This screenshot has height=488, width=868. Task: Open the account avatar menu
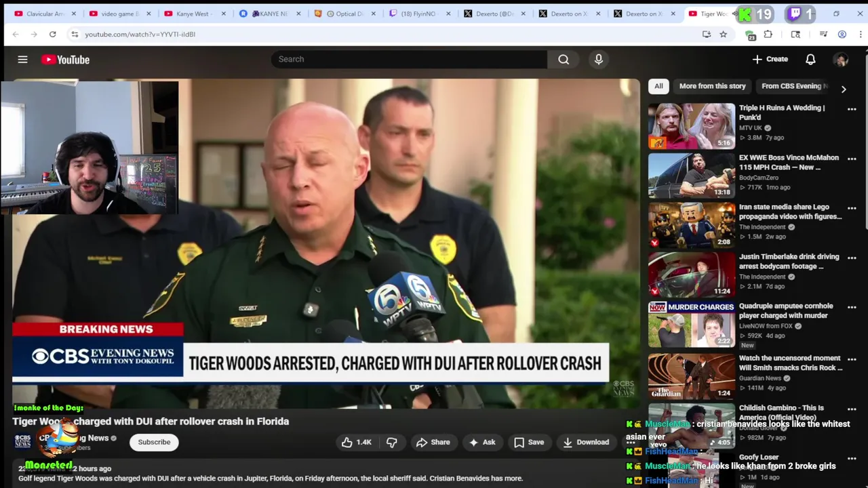point(841,60)
